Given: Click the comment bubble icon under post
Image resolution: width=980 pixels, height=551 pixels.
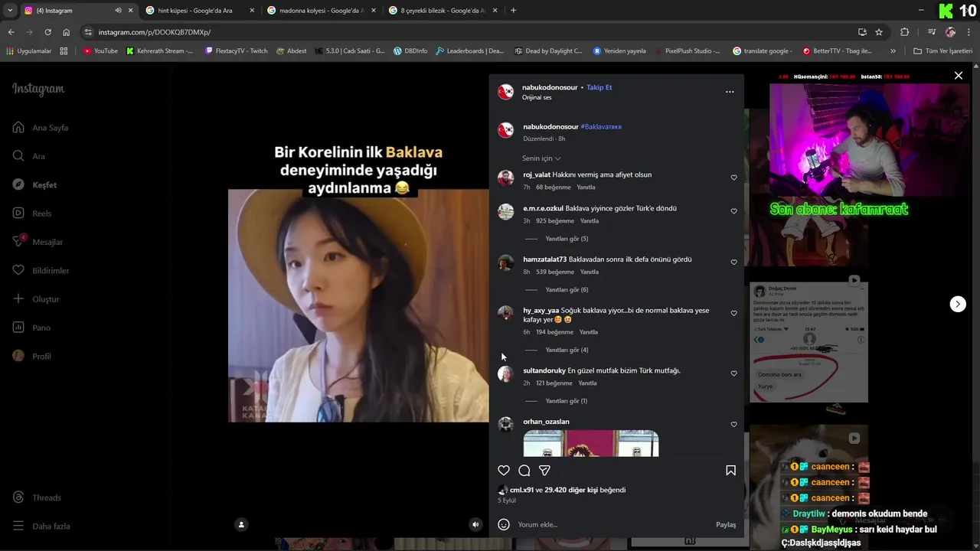Looking at the screenshot, I should tap(524, 471).
